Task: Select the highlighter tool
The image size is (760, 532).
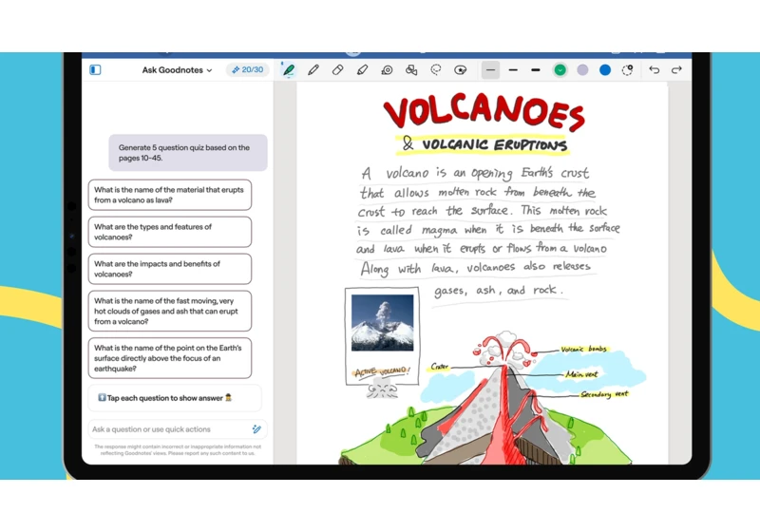Action: pos(362,70)
